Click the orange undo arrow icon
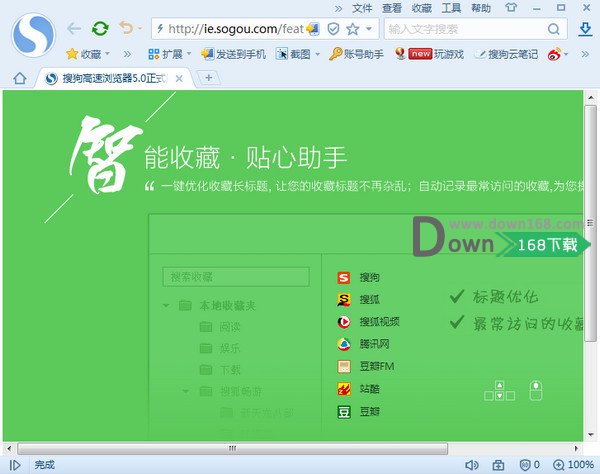The width and height of the screenshot is (600, 474). click(x=126, y=28)
